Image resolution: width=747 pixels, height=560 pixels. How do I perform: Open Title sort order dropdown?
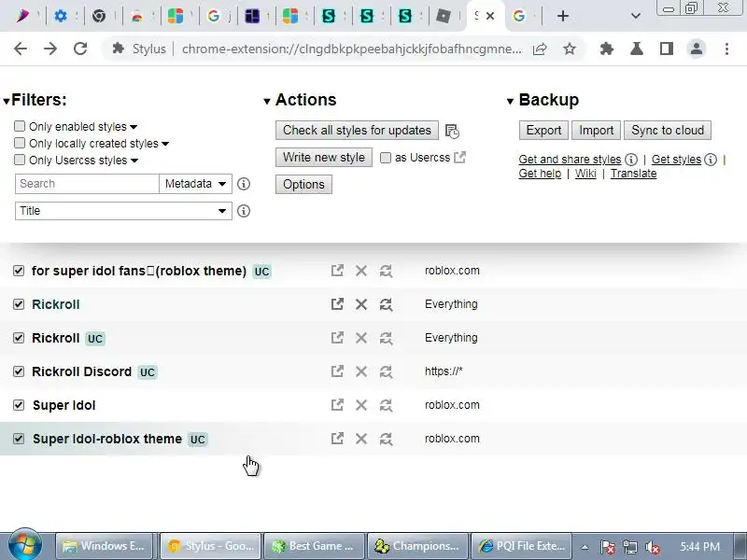click(123, 211)
